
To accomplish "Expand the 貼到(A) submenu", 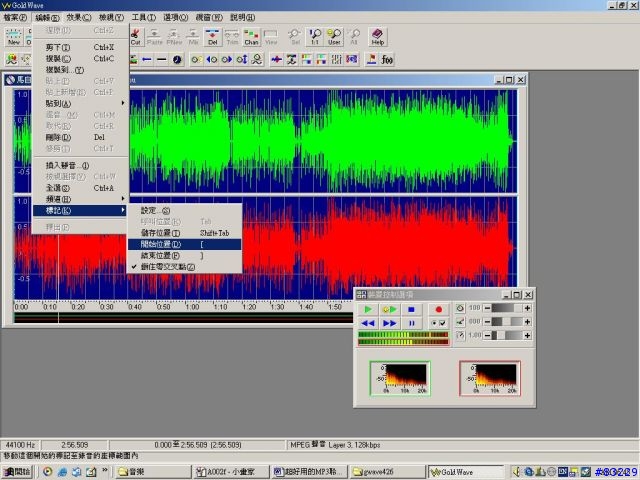I will click(x=80, y=104).
